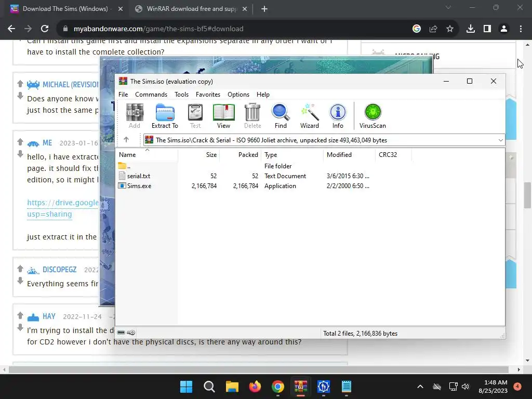Image resolution: width=532 pixels, height=399 pixels.
Task: Open Chrome tab search chevron
Action: pyautogui.click(x=448, y=7)
